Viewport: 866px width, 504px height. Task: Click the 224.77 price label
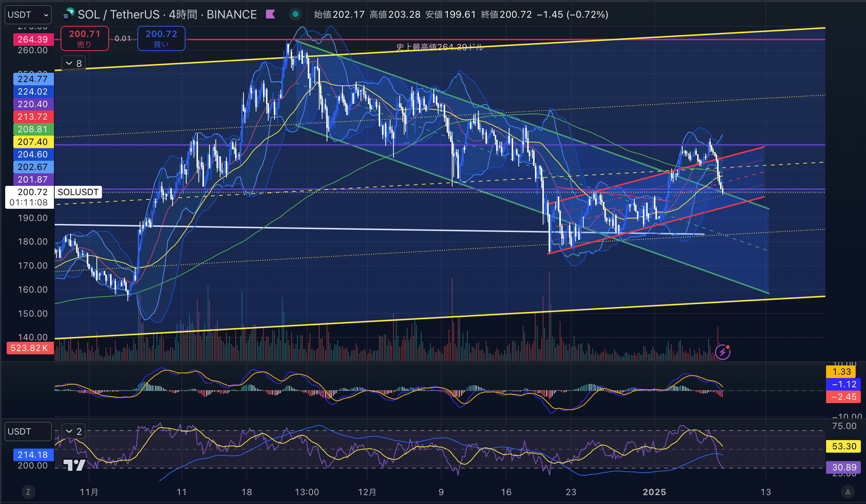[x=33, y=79]
